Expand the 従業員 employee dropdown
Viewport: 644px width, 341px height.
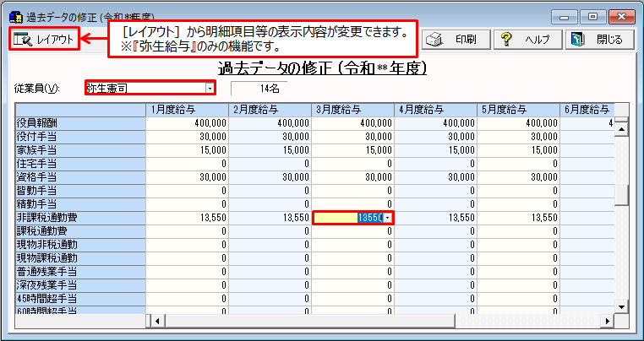pos(209,88)
